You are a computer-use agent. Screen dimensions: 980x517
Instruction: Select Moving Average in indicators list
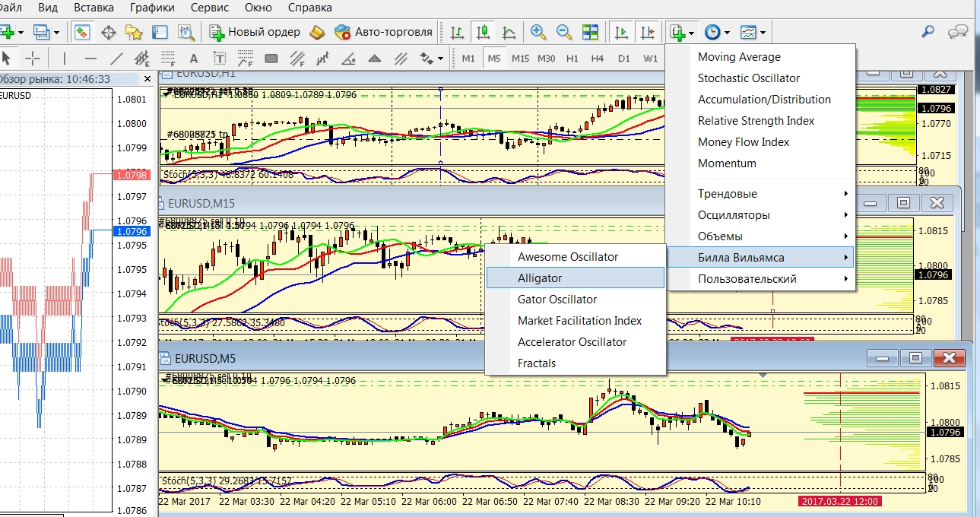(739, 57)
